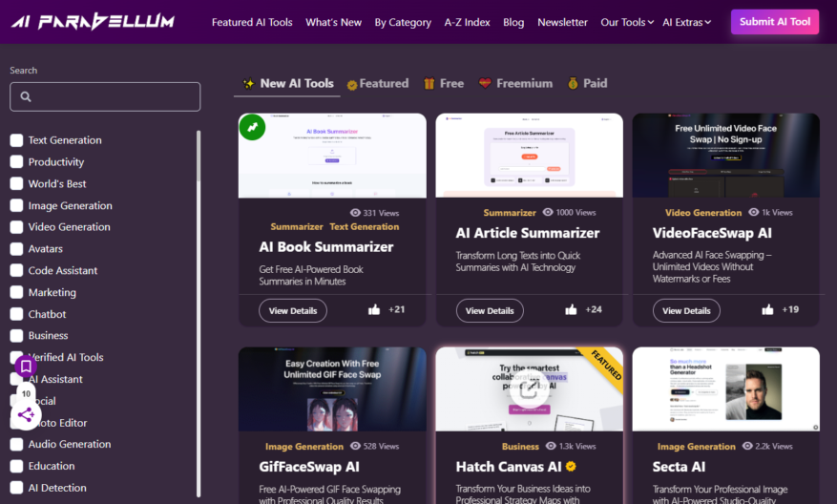Click the Business tag on Hatch Canvas AI
The width and height of the screenshot is (837, 504).
(x=520, y=447)
